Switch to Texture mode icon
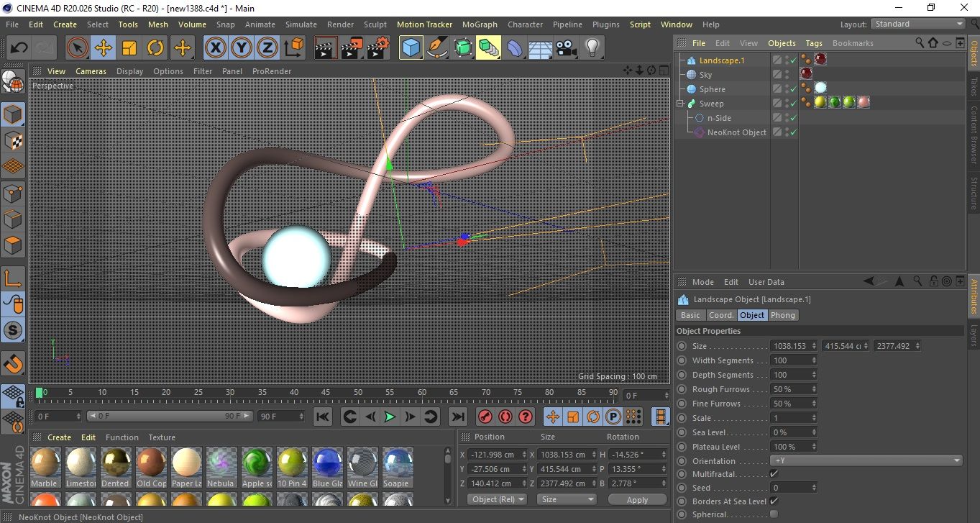The image size is (980, 523). tap(13, 140)
